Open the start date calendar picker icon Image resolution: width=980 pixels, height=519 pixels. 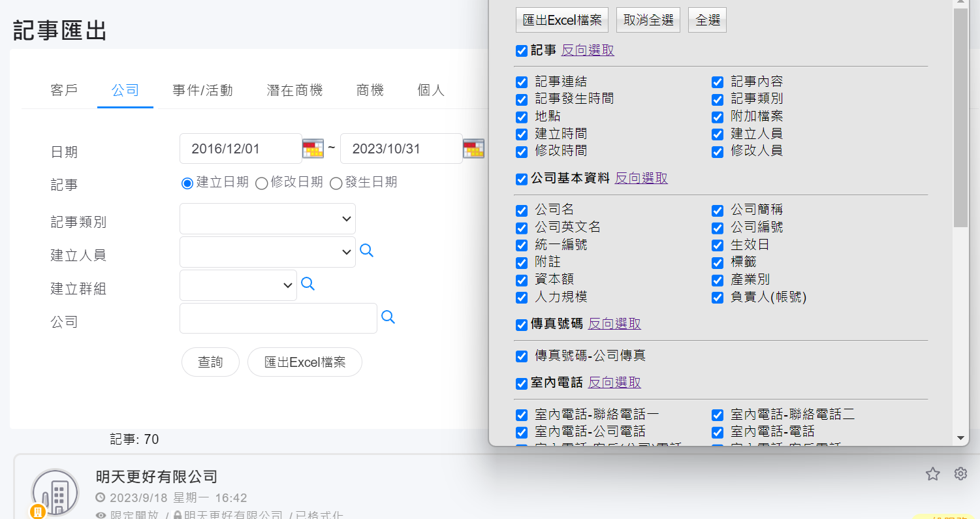click(313, 149)
